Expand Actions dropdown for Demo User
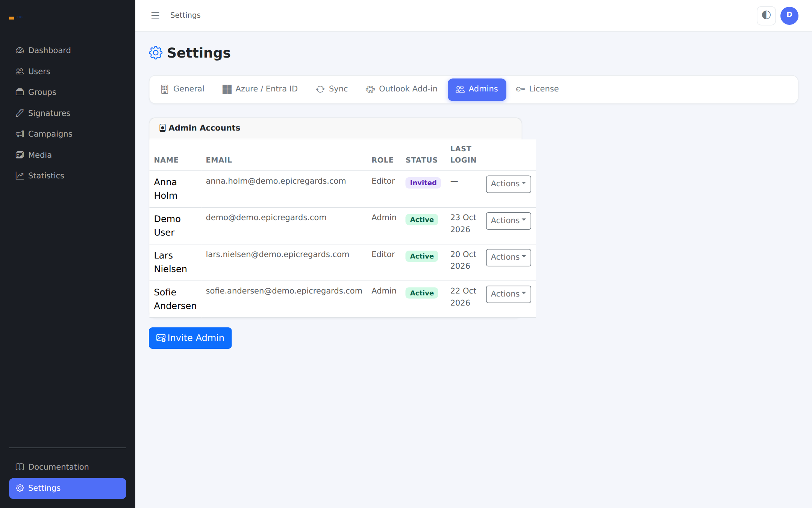This screenshot has width=812, height=508. point(508,221)
